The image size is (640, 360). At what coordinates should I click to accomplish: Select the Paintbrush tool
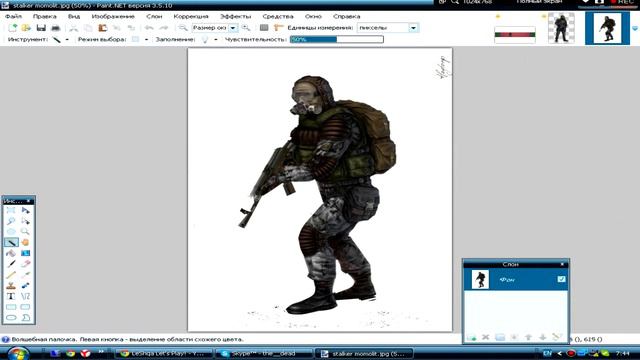click(11, 264)
